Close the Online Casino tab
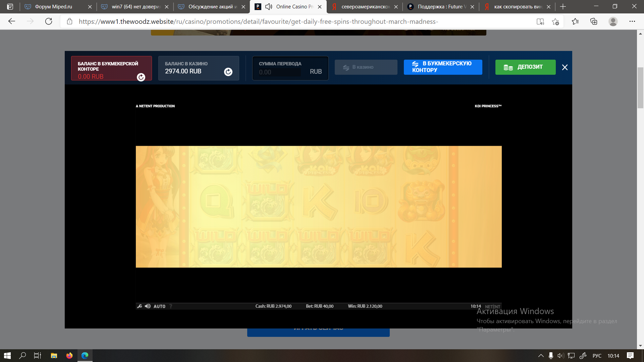The image size is (644, 362). click(x=320, y=7)
